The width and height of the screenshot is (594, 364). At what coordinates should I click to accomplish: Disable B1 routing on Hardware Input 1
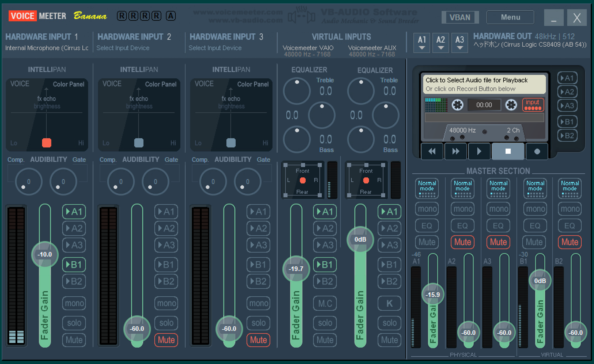tap(74, 264)
